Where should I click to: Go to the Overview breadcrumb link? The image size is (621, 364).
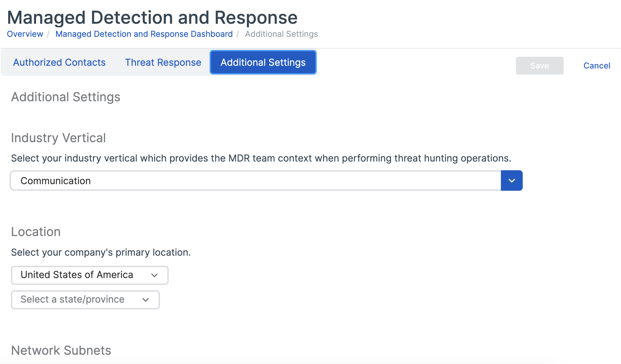[x=25, y=34]
